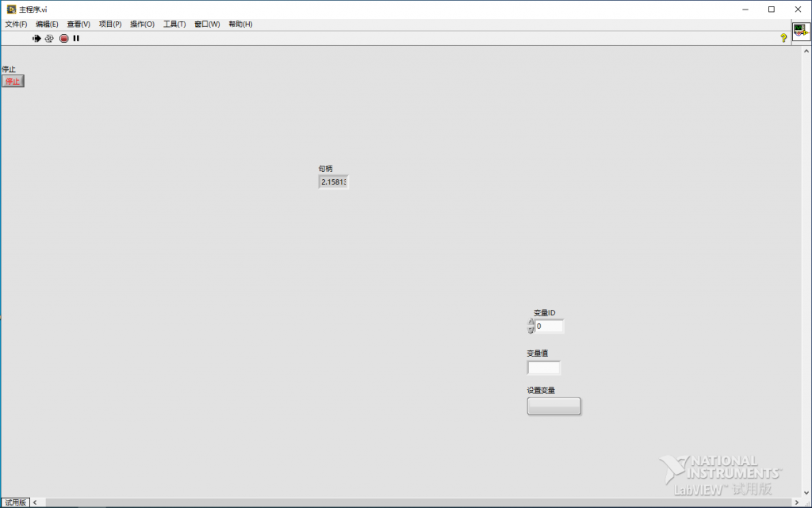Open Context Help via the yellow question mark
The image size is (812, 508).
point(783,38)
